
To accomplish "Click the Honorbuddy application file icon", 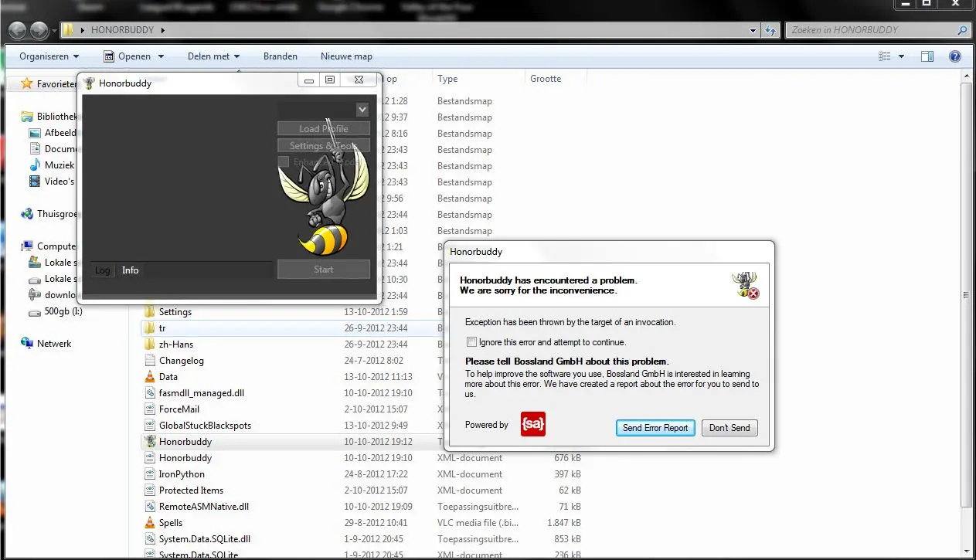I will [150, 442].
